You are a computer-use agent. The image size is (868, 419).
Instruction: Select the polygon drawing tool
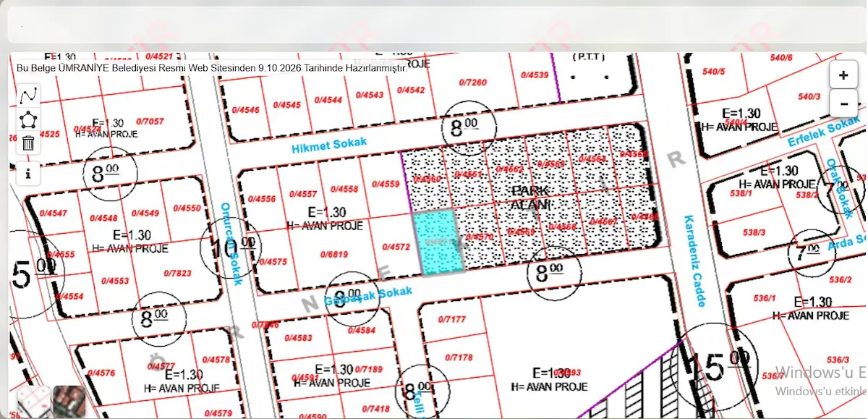28,119
